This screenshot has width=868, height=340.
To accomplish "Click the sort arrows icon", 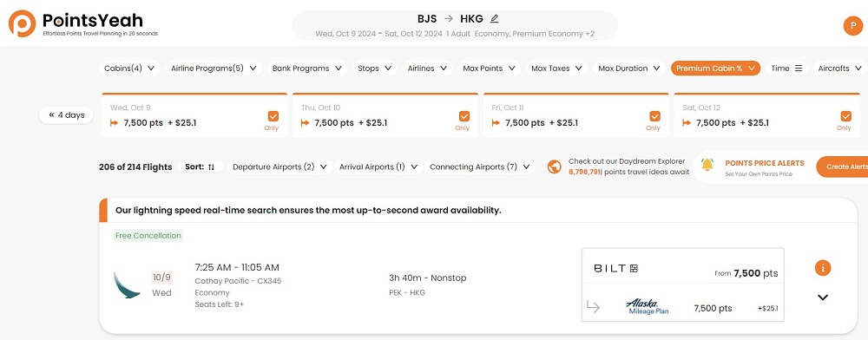I will pyautogui.click(x=211, y=167).
